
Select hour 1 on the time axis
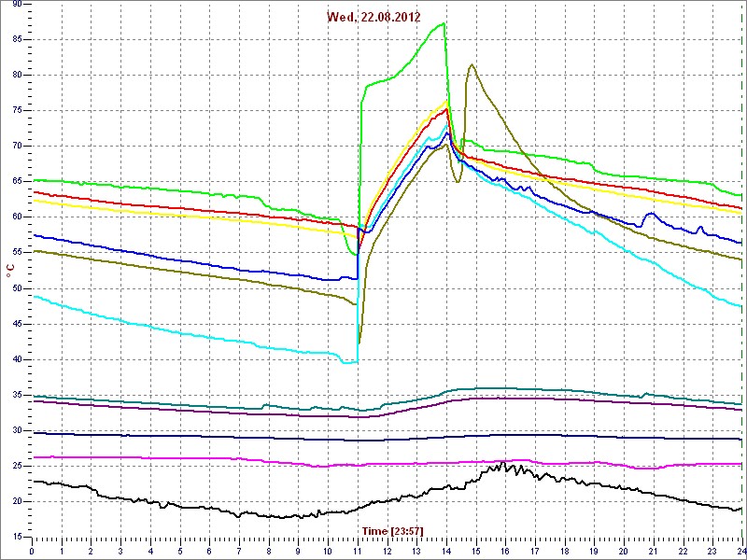pos(62,551)
